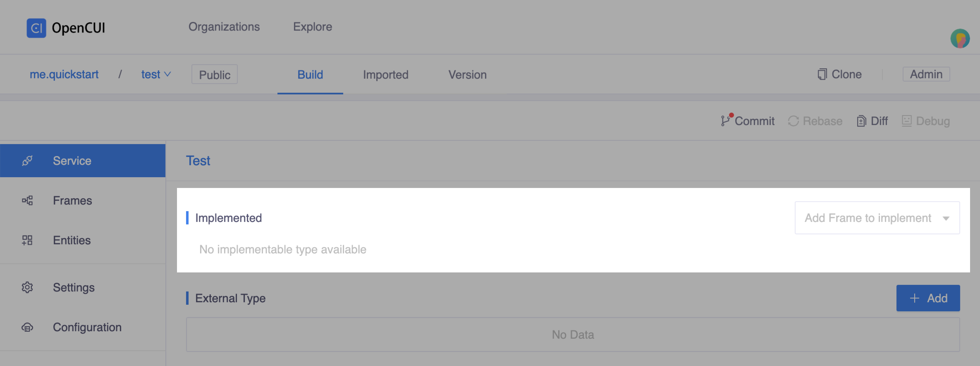Select Entities in the sidebar

pyautogui.click(x=83, y=240)
